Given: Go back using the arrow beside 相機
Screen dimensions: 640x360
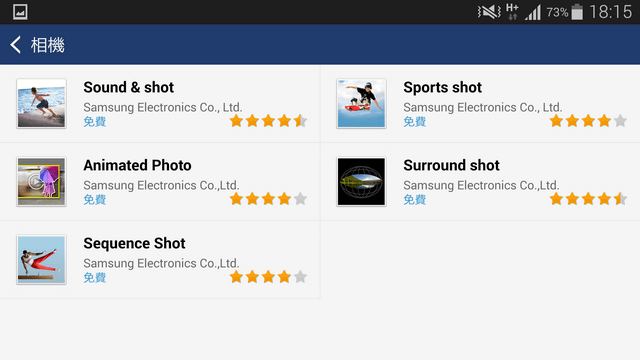Looking at the screenshot, I should [16, 45].
